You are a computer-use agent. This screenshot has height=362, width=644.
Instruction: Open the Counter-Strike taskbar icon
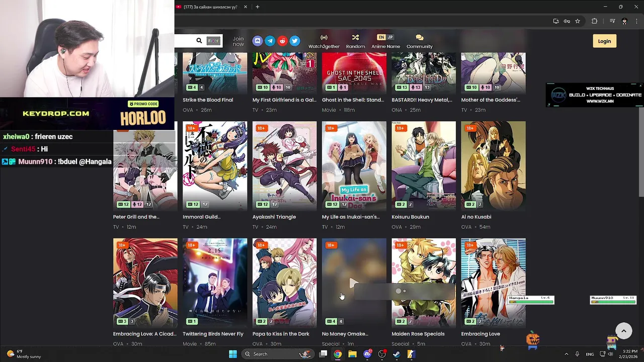point(411,354)
